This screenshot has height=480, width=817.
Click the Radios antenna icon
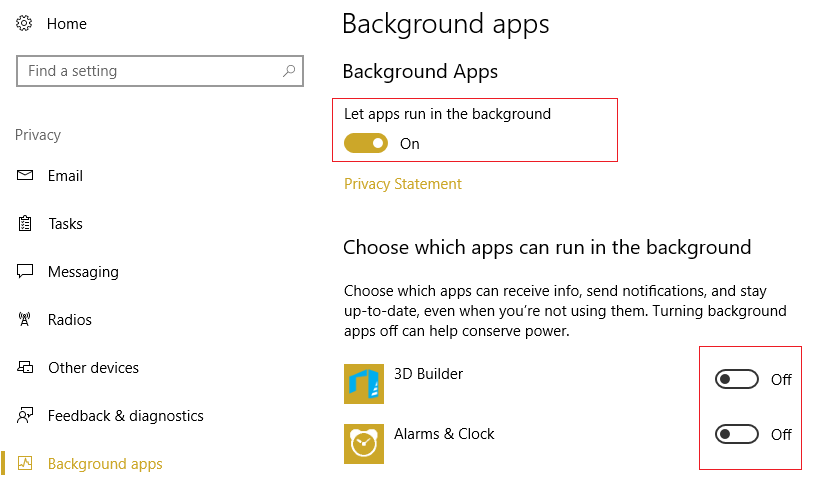(x=25, y=320)
